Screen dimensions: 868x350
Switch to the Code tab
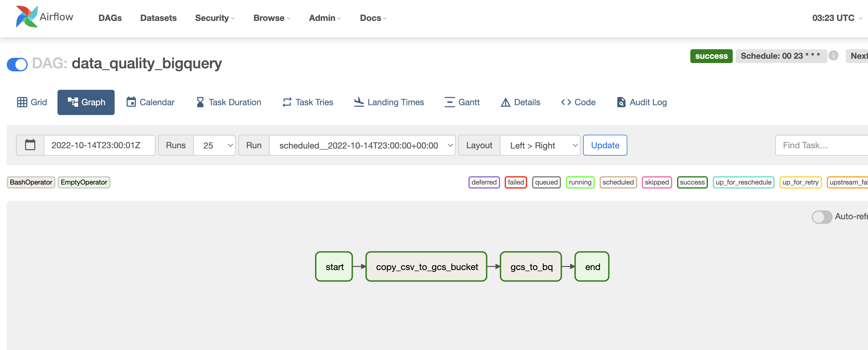point(578,102)
